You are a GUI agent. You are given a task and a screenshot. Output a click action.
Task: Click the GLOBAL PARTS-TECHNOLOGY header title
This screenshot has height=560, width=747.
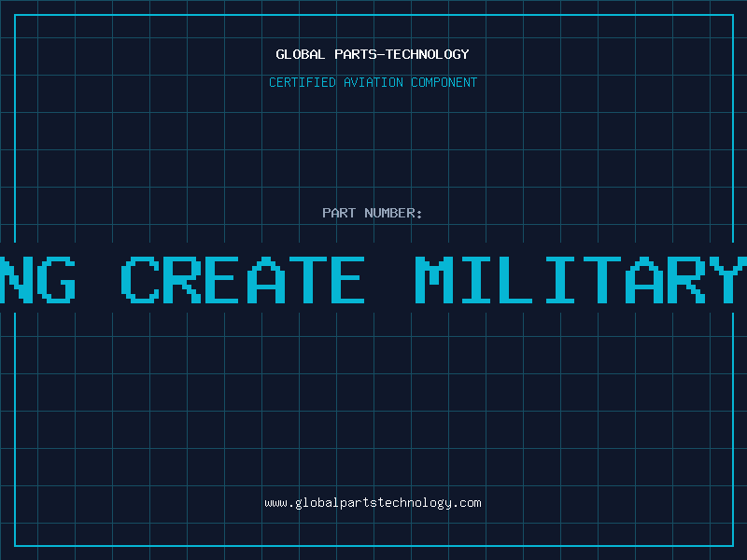click(373, 54)
